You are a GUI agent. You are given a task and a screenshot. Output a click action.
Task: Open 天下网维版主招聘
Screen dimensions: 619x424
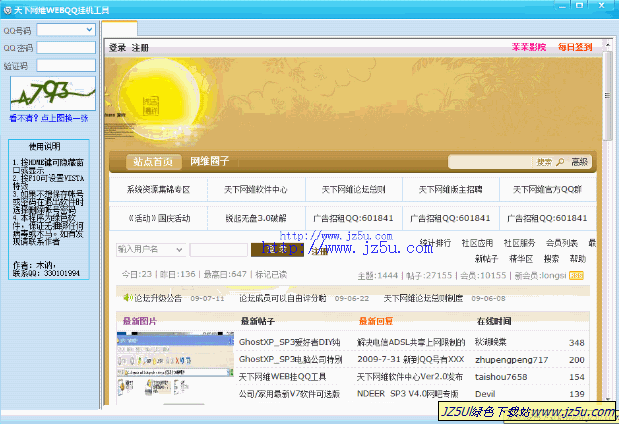click(450, 190)
